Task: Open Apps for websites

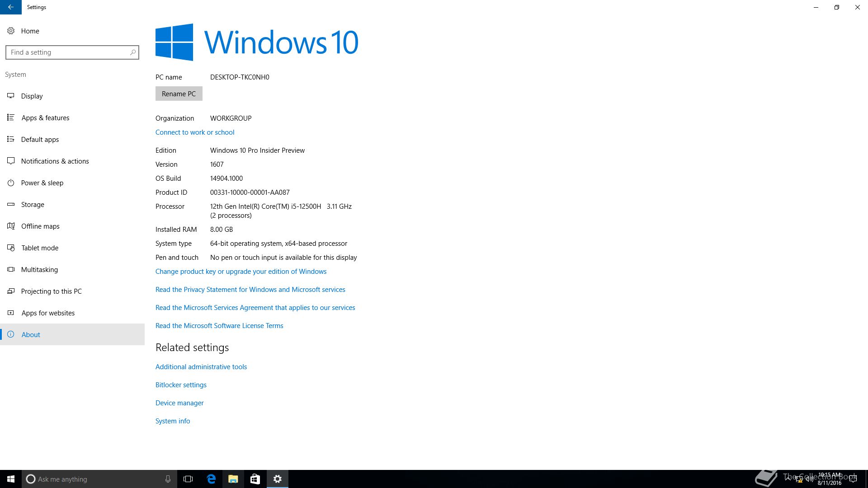Action: click(72, 313)
